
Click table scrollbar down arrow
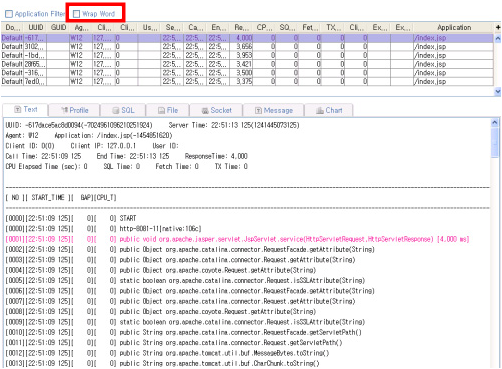pyautogui.click(x=498, y=91)
